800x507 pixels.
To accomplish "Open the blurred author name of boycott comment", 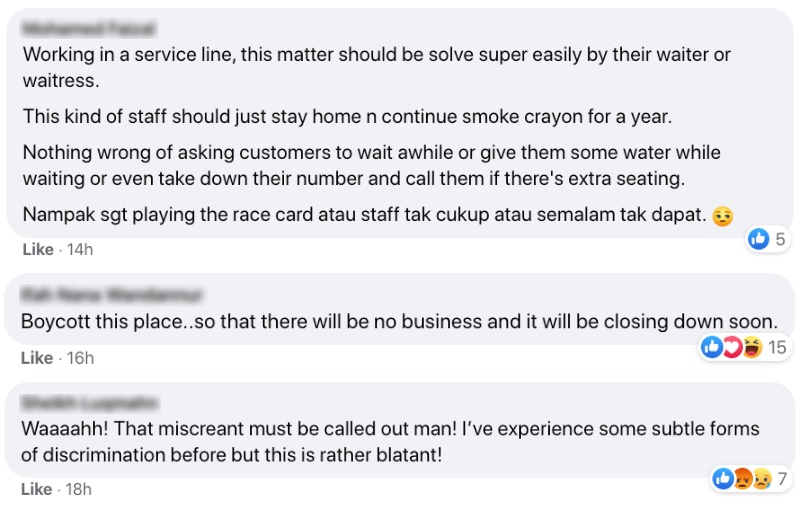I will coord(111,295).
